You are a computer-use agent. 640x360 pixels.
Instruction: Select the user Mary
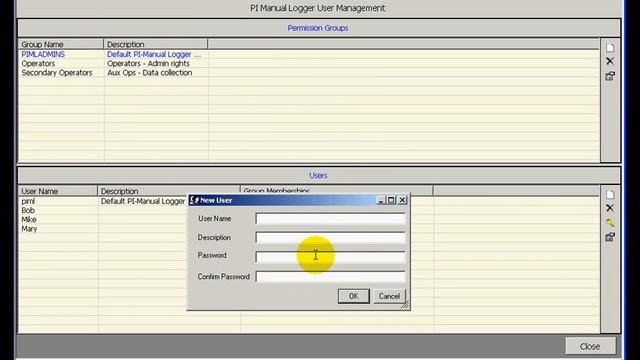tap(29, 229)
